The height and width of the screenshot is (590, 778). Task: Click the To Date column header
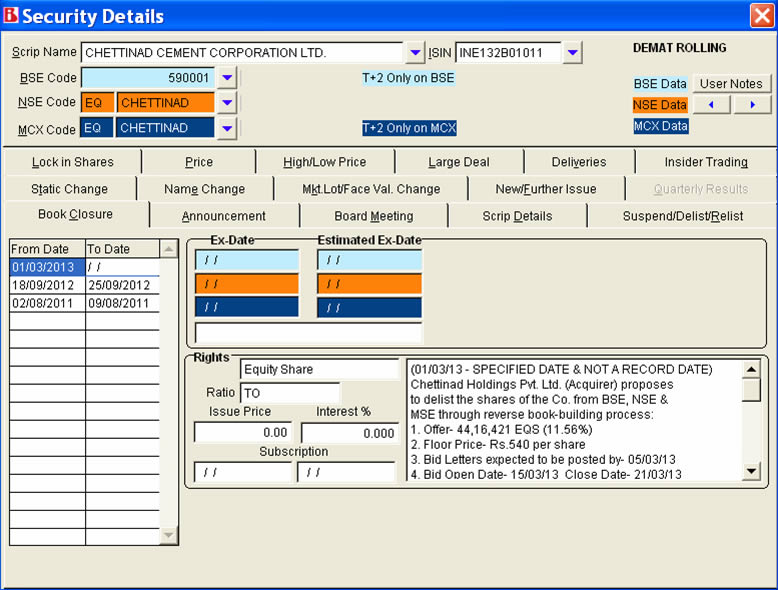pos(123,249)
